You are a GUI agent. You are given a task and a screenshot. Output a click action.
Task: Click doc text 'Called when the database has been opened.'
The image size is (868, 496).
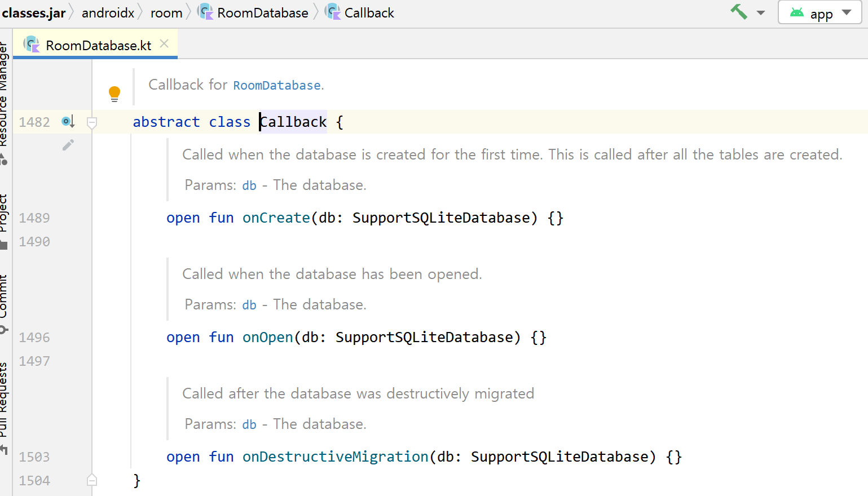tap(332, 274)
